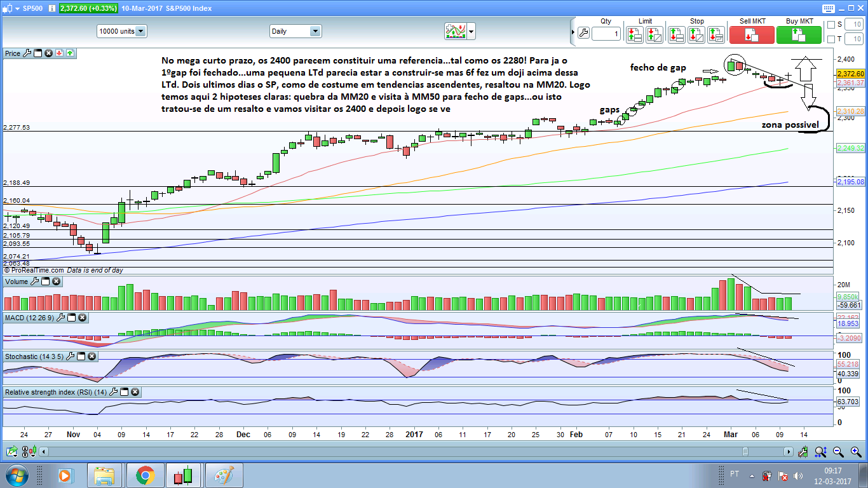
Task: Click second Limit order icon
Action: coord(654,34)
